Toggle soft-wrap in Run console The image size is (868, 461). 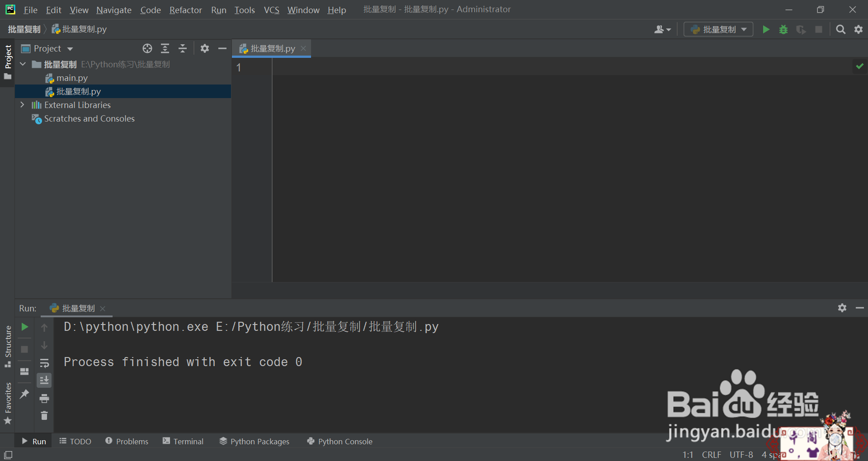44,363
